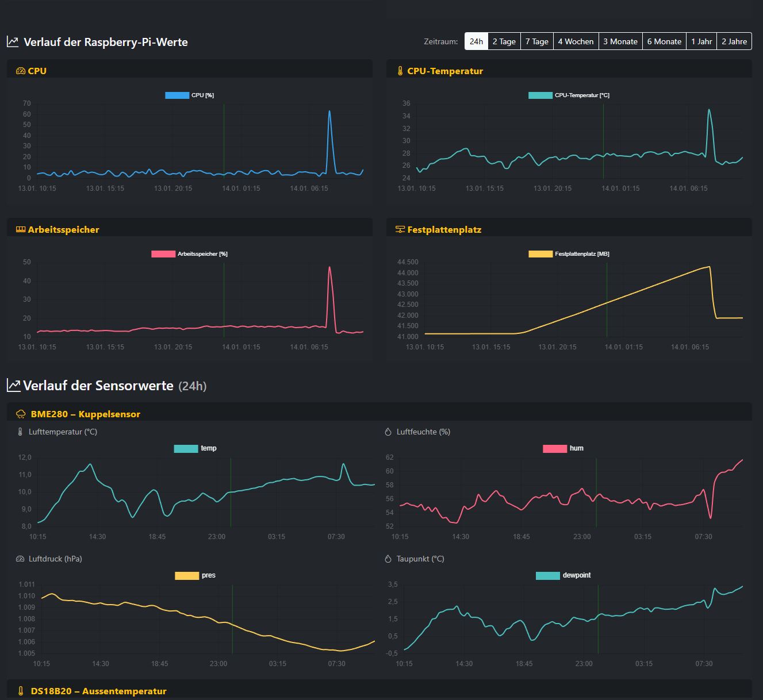Screen dimensions: 763x700
Task: Choose the 4 Wochen time range
Action: point(576,41)
